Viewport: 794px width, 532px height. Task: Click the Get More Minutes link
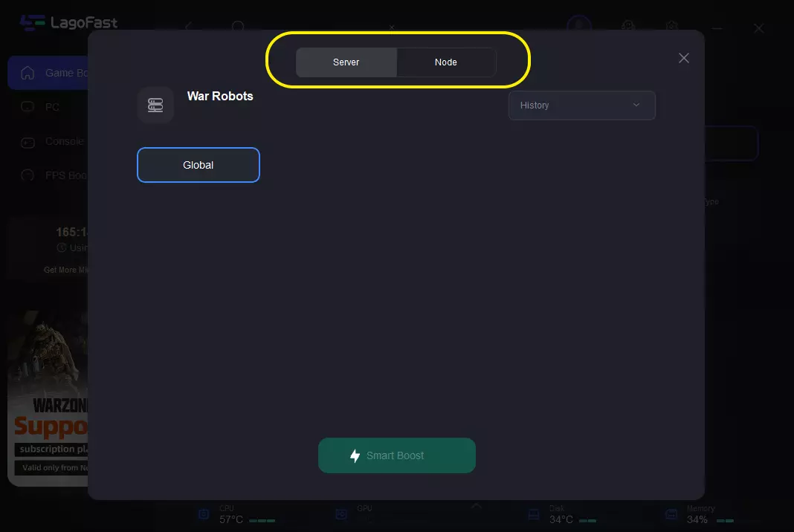(x=66, y=270)
